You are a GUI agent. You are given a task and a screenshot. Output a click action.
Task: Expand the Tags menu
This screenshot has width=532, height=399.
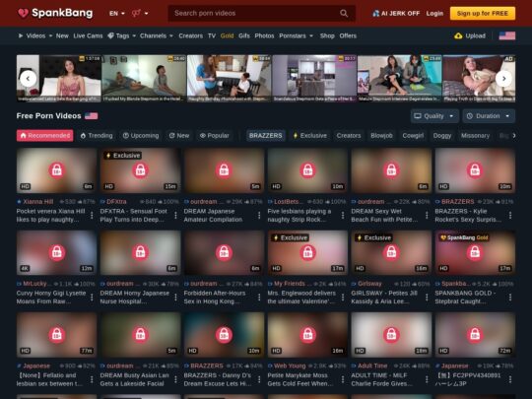(x=122, y=35)
